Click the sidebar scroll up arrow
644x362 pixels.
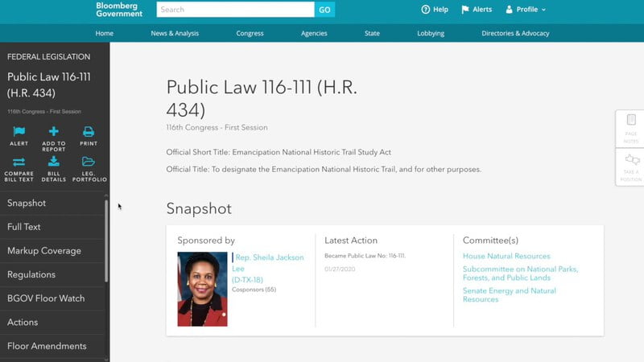[x=106, y=195]
